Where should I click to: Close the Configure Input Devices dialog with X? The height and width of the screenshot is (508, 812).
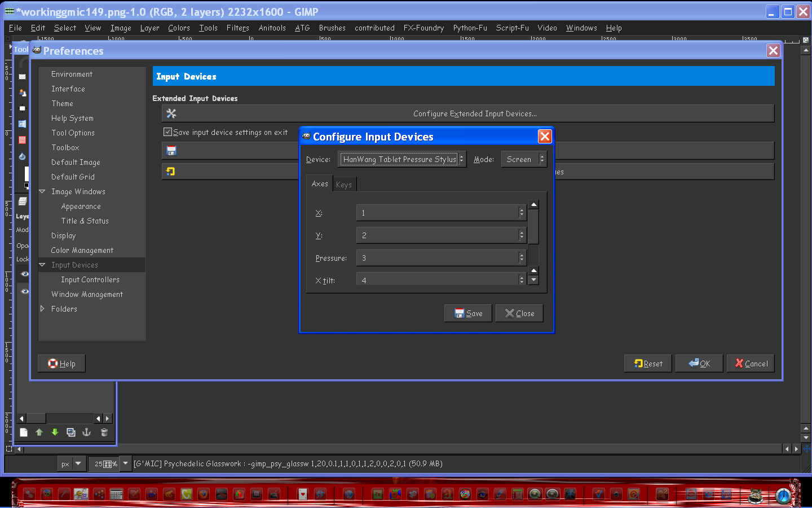click(x=545, y=137)
